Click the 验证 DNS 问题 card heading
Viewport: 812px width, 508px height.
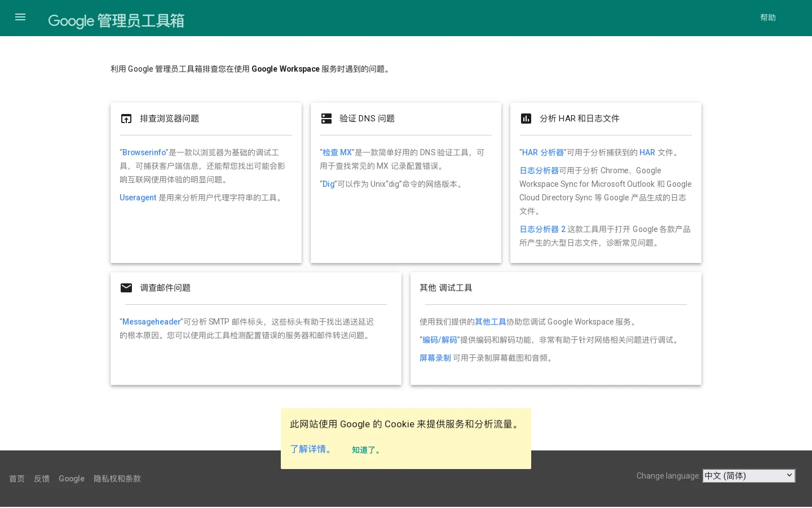point(367,119)
